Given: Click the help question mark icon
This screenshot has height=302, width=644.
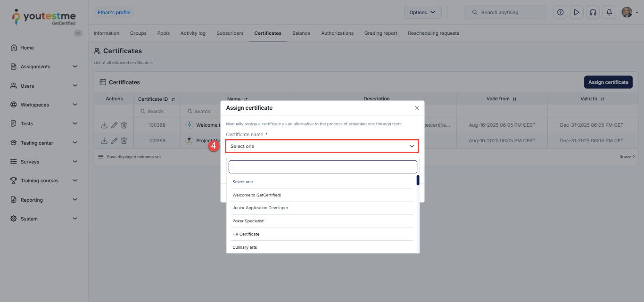Looking at the screenshot, I should click(x=560, y=12).
